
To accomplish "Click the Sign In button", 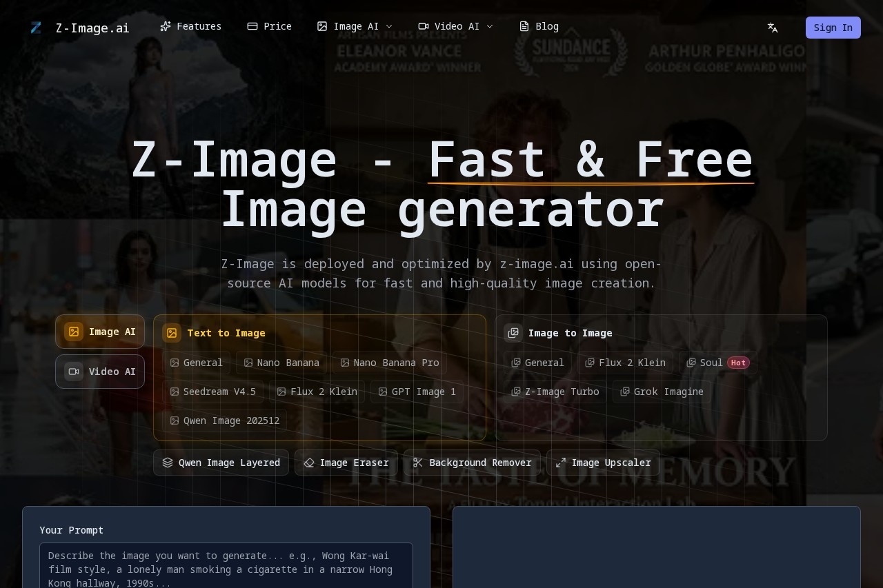I will [x=833, y=28].
